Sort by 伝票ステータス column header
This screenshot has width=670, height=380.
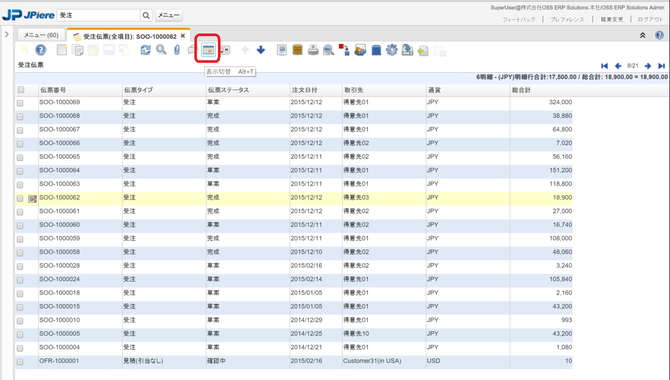click(x=247, y=90)
